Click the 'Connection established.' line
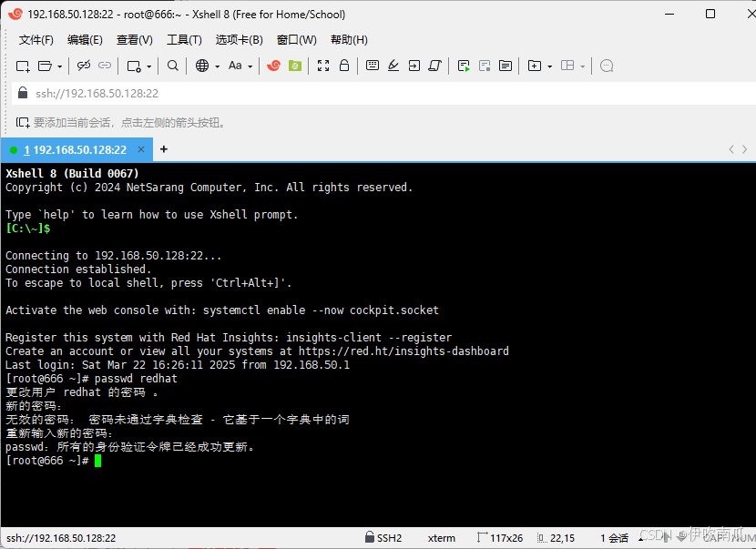This screenshot has height=549, width=756. (x=78, y=269)
